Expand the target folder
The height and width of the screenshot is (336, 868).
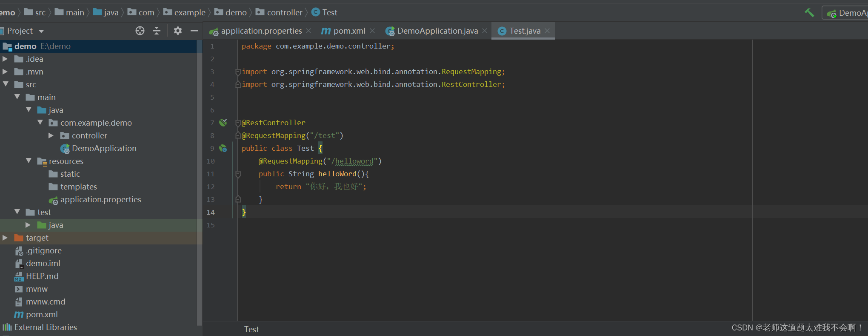[5, 238]
